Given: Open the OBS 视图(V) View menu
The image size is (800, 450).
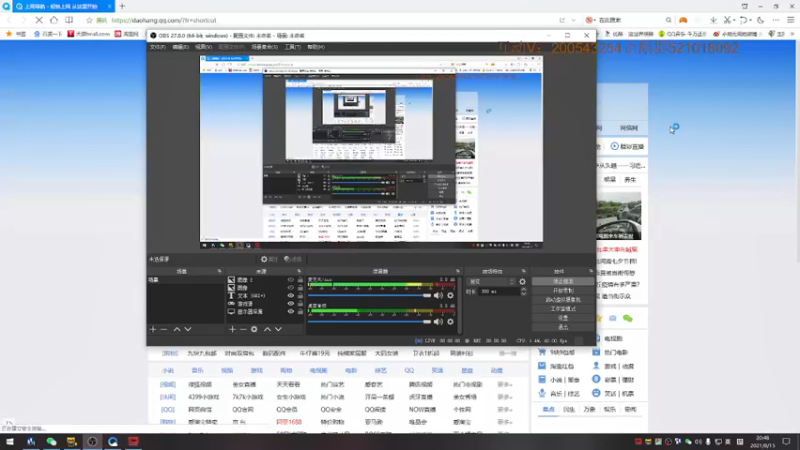Looking at the screenshot, I should [203, 47].
